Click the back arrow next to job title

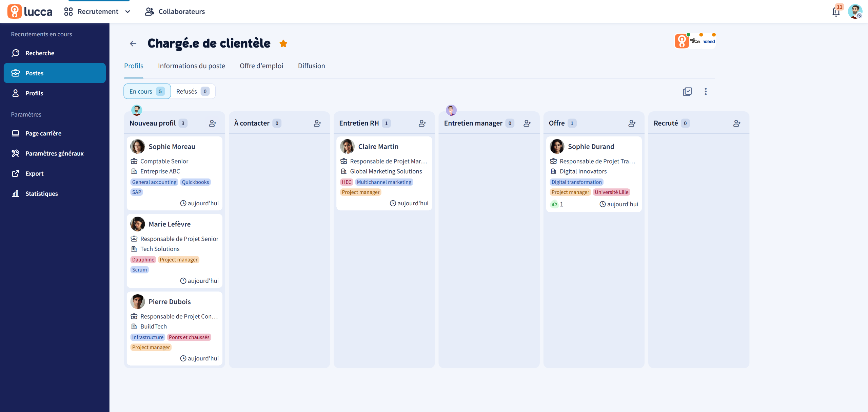coord(133,43)
